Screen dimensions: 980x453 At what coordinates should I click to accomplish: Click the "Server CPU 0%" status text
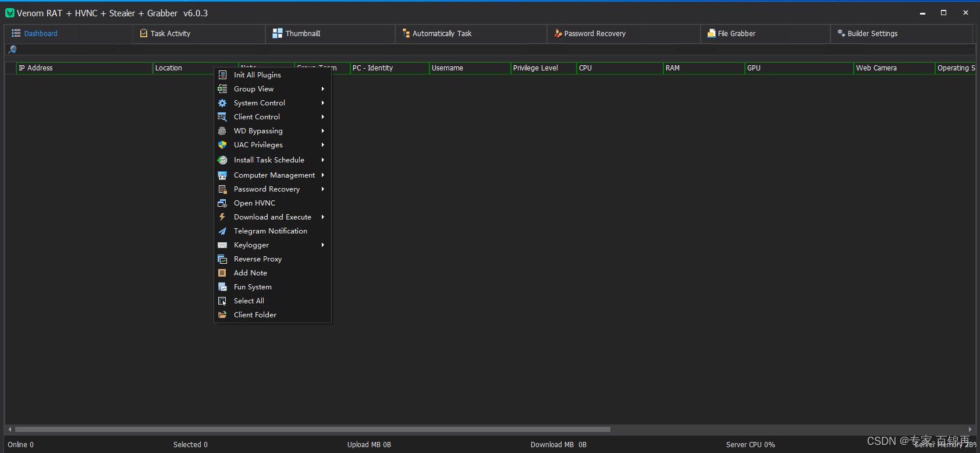[750, 445]
